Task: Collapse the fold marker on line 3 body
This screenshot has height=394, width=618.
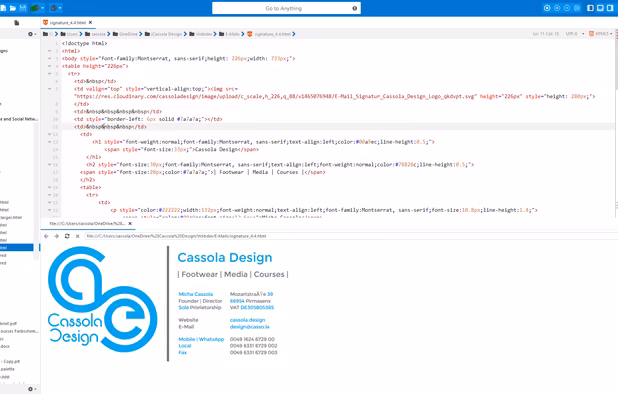Action: click(x=50, y=58)
